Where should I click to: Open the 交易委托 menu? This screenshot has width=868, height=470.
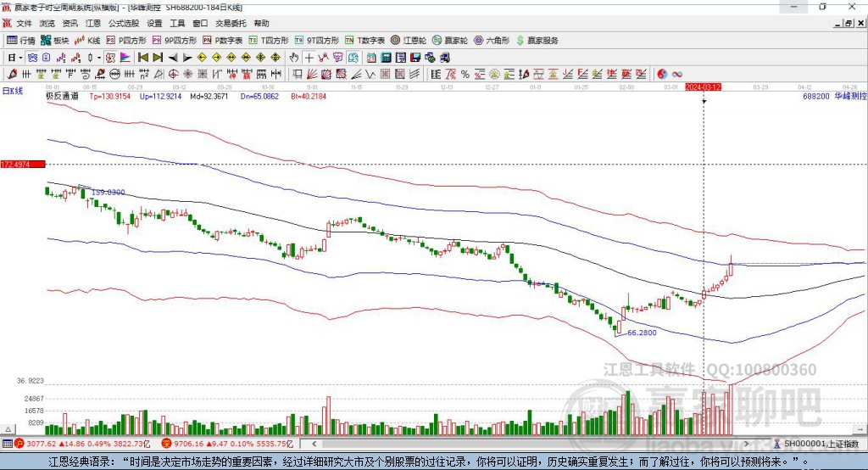tap(231, 23)
